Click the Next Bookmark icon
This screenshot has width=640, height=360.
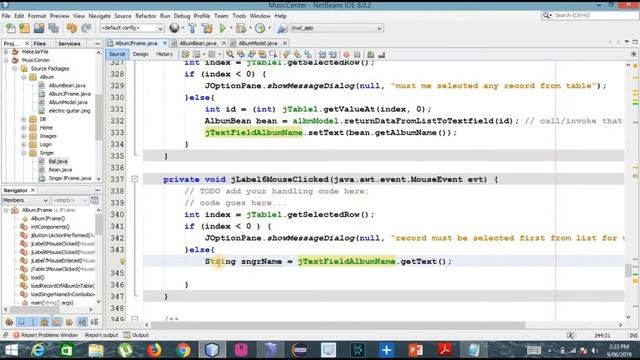click(297, 54)
